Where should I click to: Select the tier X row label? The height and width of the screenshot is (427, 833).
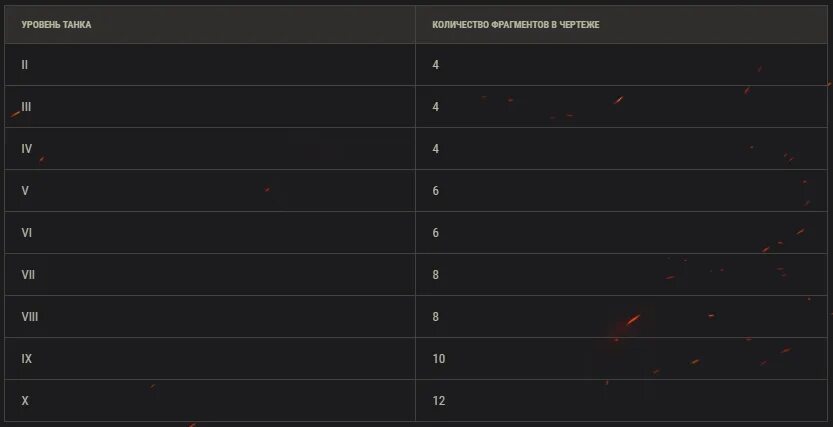click(25, 400)
